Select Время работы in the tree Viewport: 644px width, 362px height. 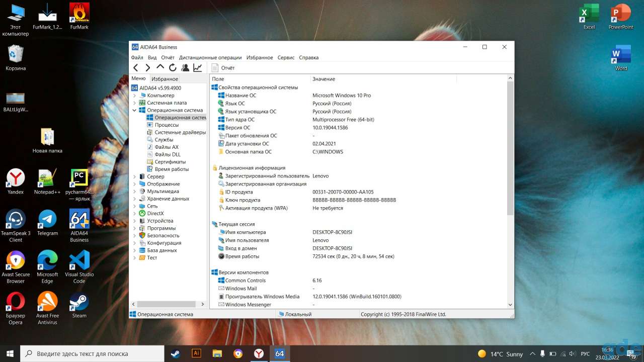(x=168, y=169)
